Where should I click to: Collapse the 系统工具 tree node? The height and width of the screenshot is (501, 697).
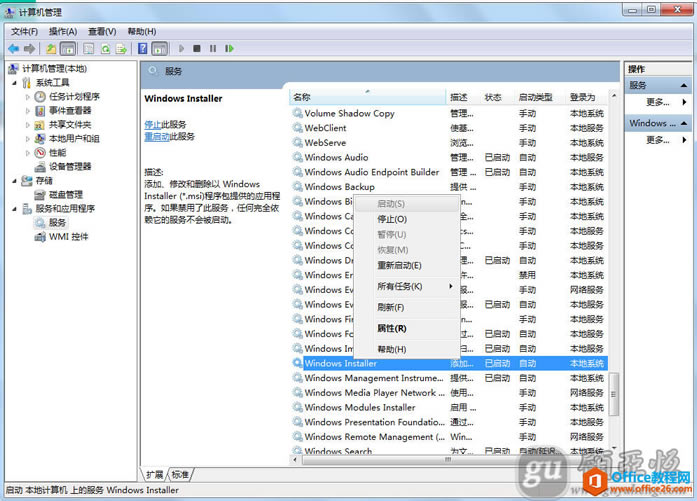(14, 83)
